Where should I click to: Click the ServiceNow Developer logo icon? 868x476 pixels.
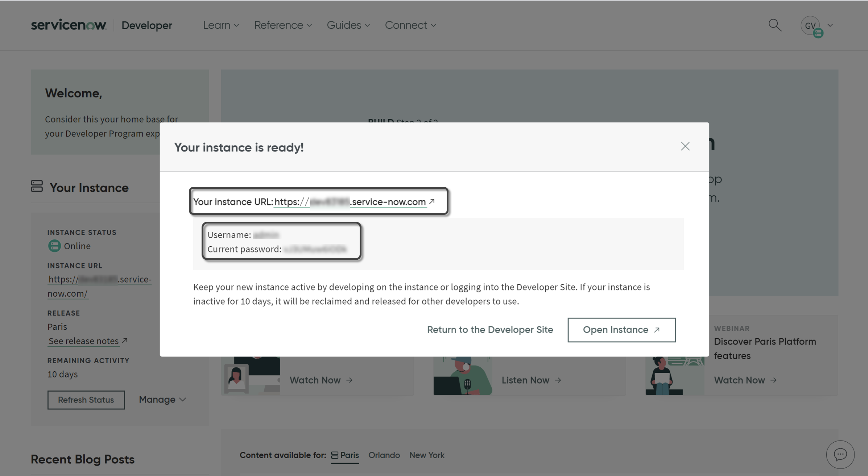pyautogui.click(x=69, y=25)
